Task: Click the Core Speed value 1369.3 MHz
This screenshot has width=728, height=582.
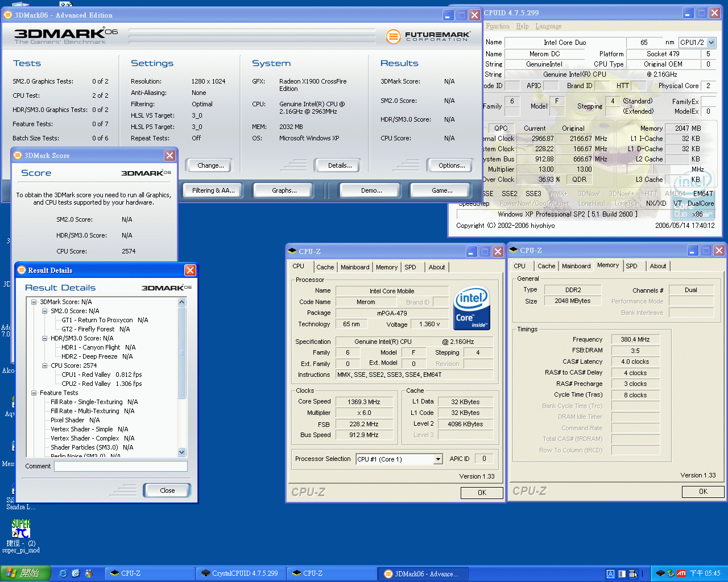Action: pyautogui.click(x=364, y=402)
